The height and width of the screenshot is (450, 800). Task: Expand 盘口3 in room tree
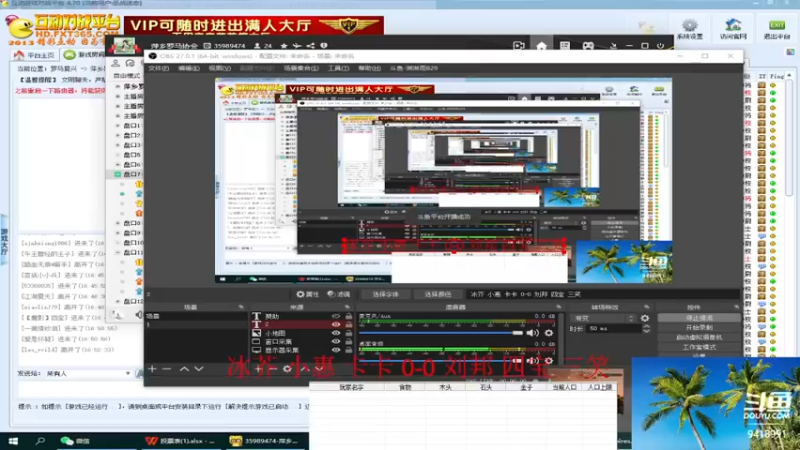pyautogui.click(x=118, y=145)
